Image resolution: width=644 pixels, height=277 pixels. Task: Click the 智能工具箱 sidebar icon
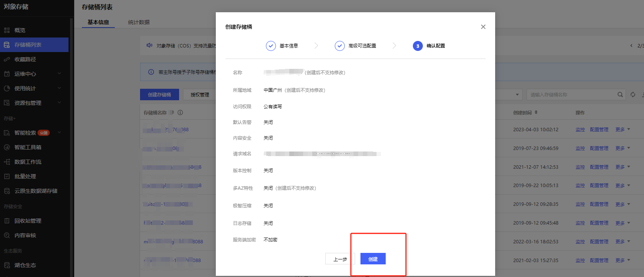pos(7,147)
